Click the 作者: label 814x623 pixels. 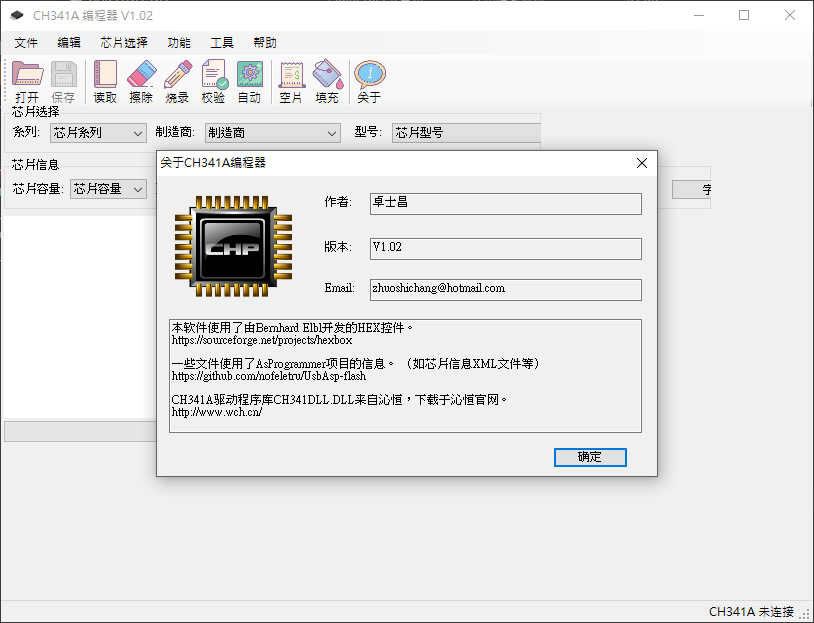(338, 201)
